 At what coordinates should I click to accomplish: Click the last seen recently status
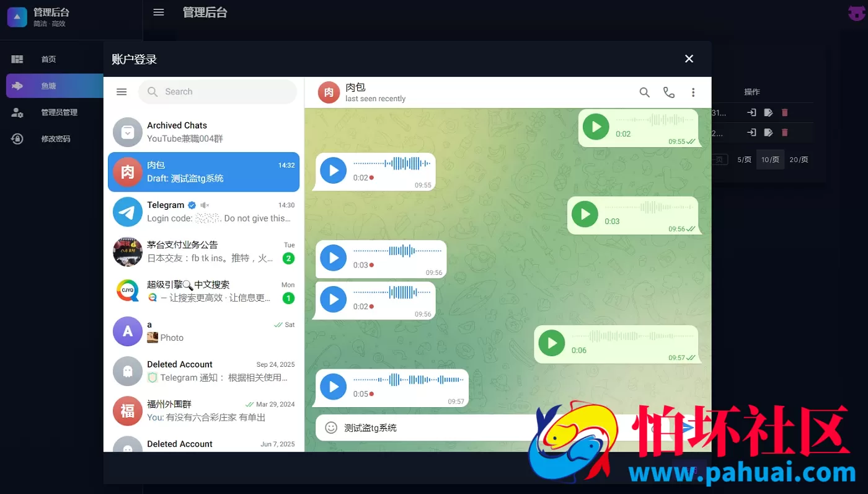click(x=376, y=99)
